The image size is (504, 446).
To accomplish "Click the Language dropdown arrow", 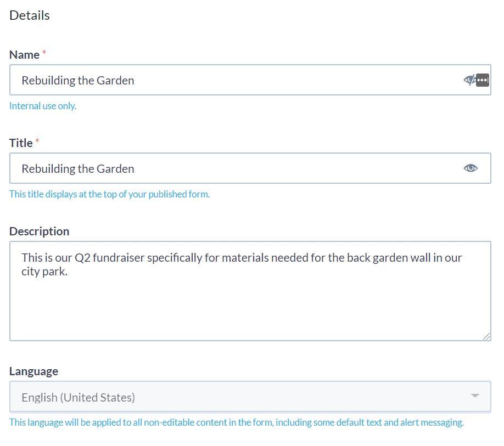I will [x=475, y=396].
